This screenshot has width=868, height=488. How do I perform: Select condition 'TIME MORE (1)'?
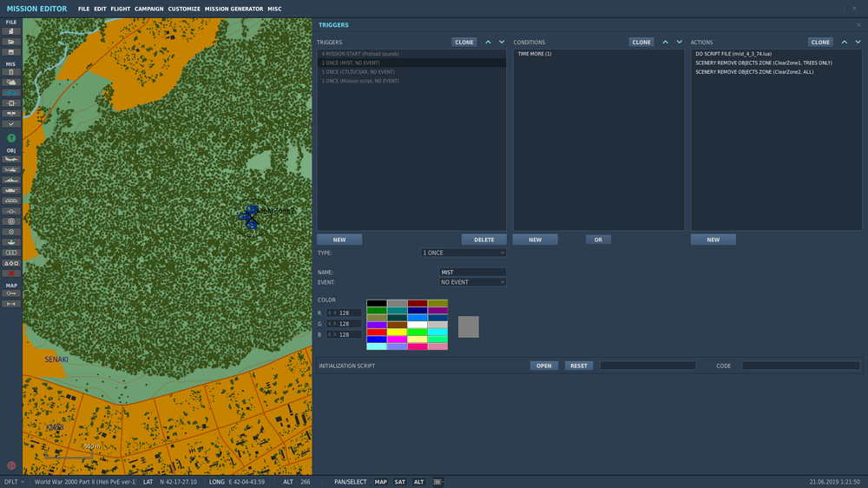pos(598,54)
